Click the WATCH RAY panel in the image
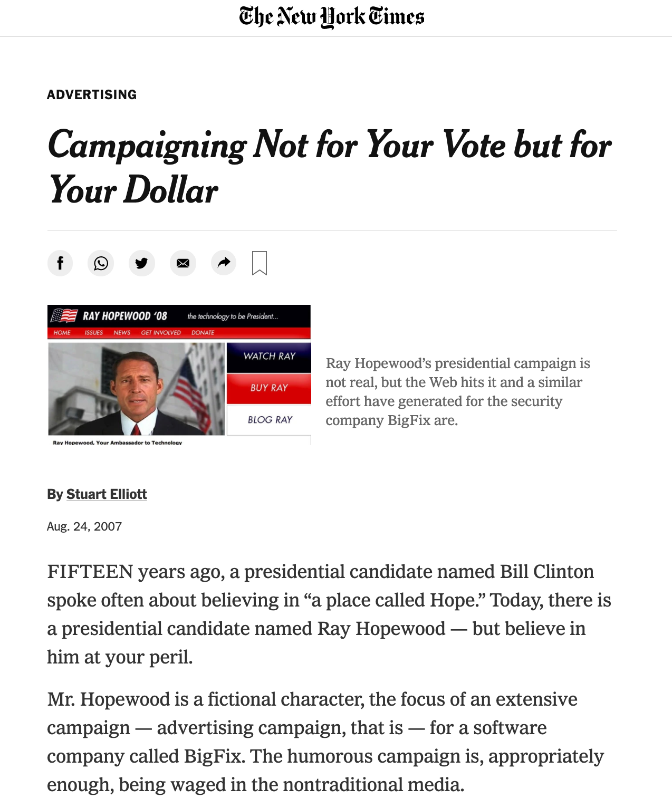 coord(269,357)
